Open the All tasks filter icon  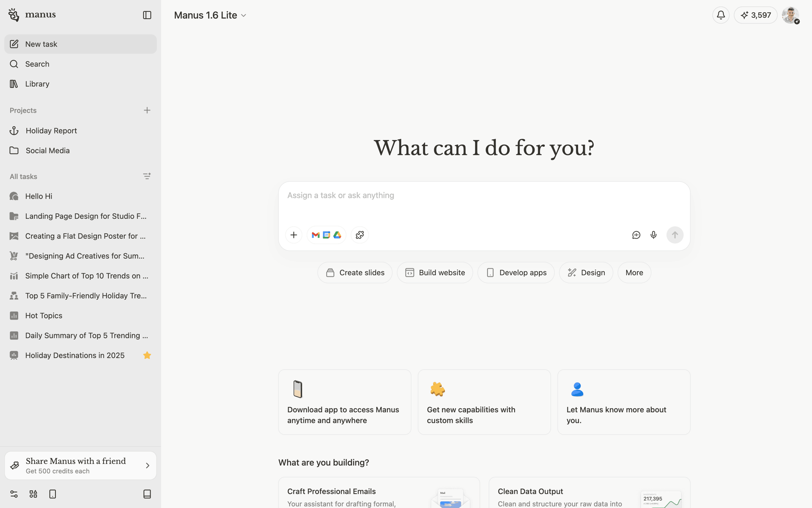click(147, 176)
